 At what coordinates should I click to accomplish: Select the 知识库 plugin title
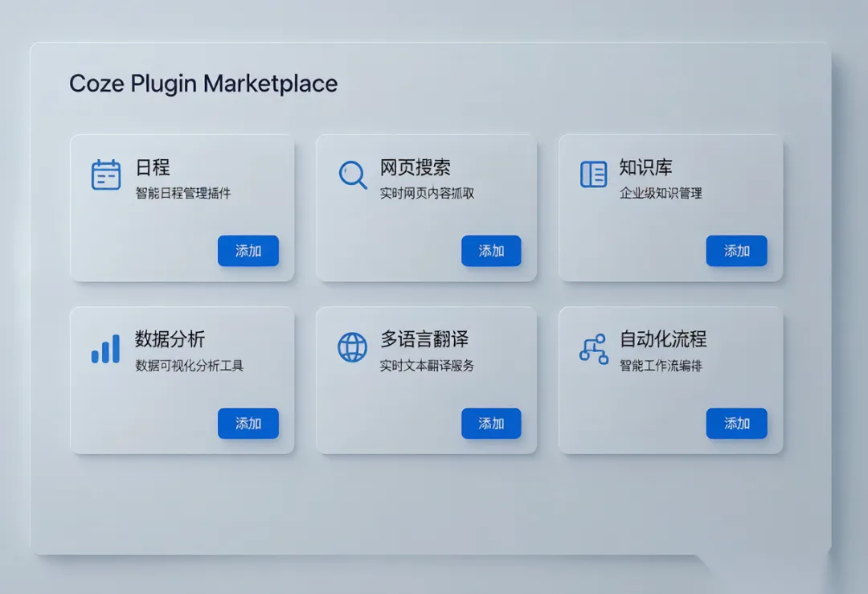click(645, 167)
